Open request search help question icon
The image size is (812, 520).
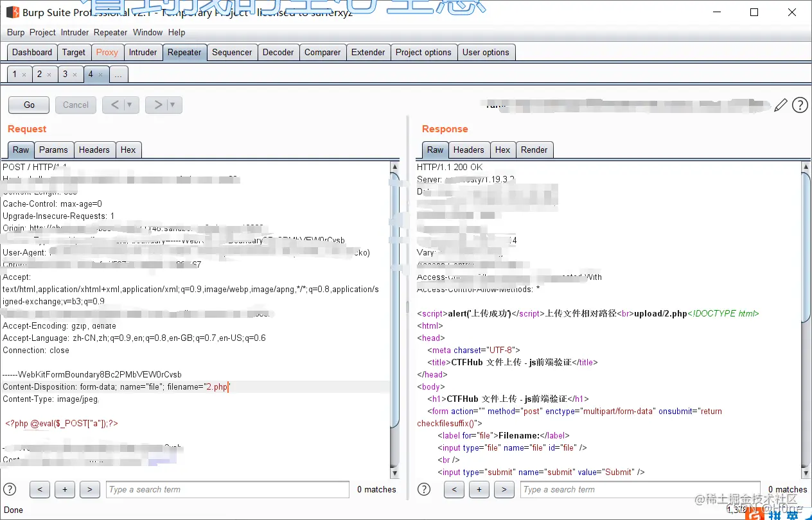[x=10, y=489]
